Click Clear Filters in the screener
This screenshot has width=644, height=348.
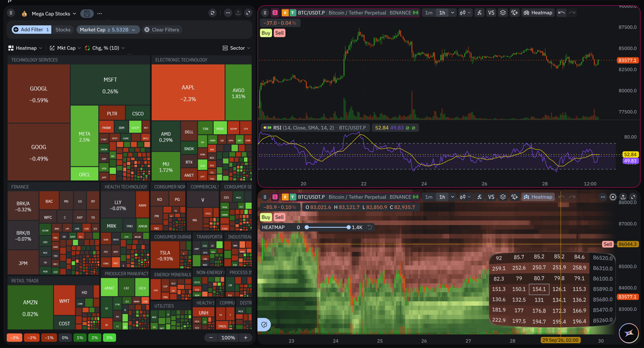[x=162, y=30]
